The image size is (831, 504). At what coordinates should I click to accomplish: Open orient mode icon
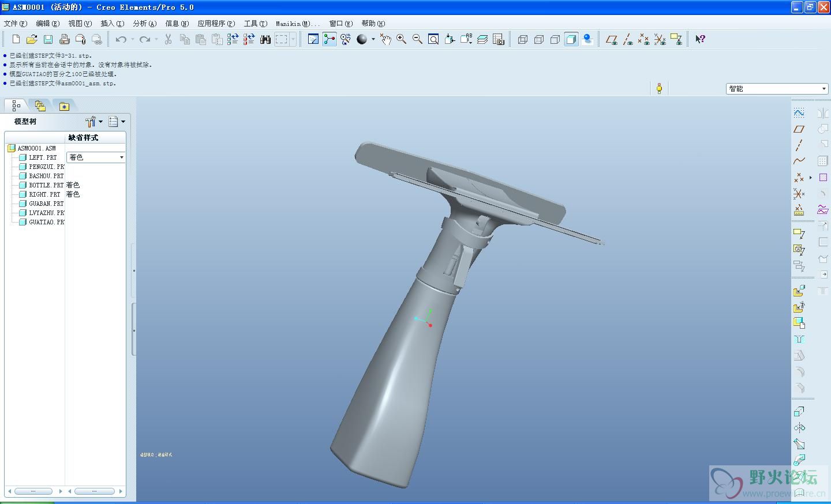point(346,39)
